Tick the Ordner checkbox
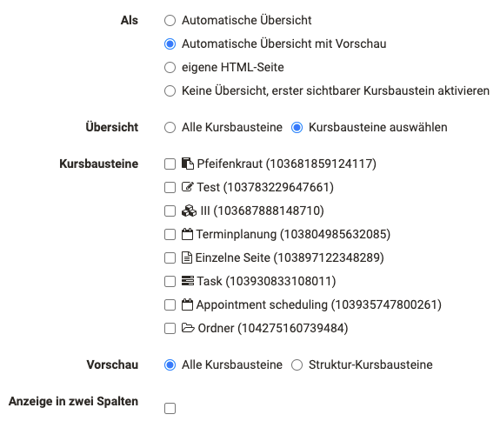The width and height of the screenshot is (500, 448). [x=170, y=328]
